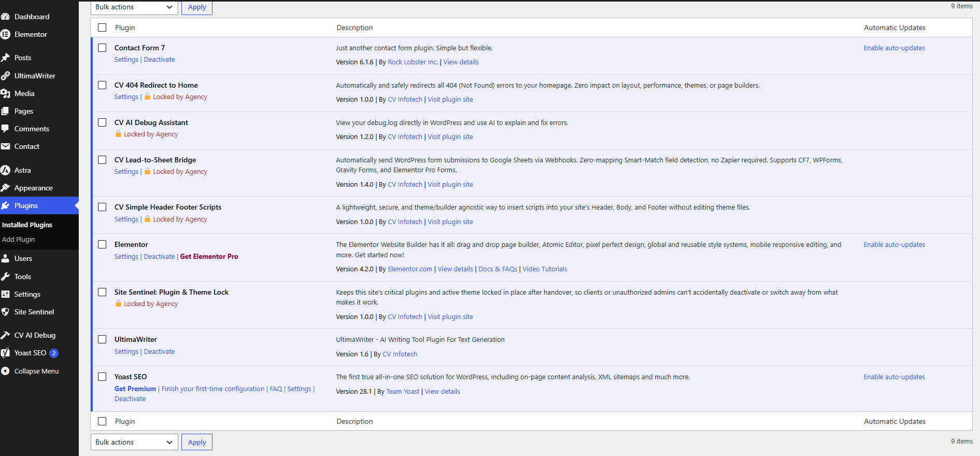Open Elementor Docs & FAQs link
The image size is (980, 456).
[x=498, y=269]
